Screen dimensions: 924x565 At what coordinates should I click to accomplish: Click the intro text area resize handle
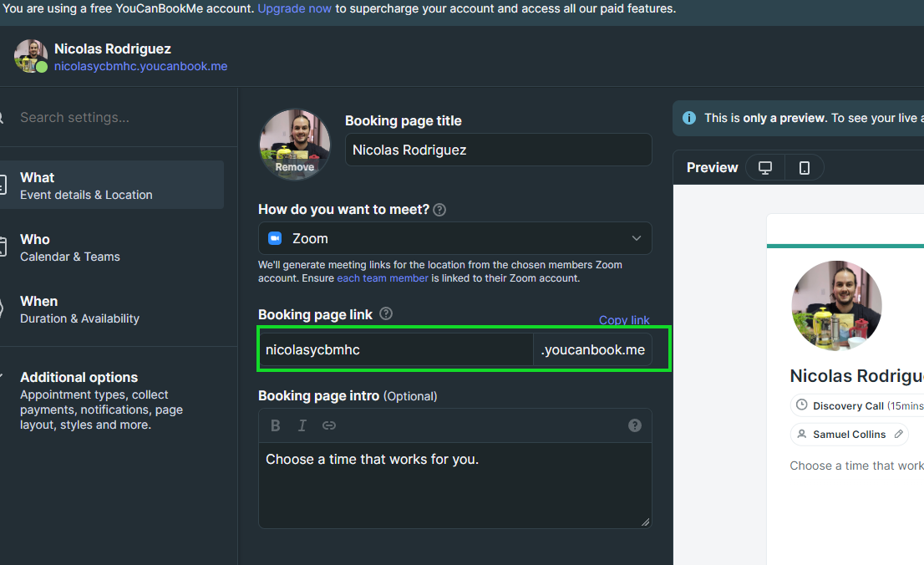pos(645,522)
